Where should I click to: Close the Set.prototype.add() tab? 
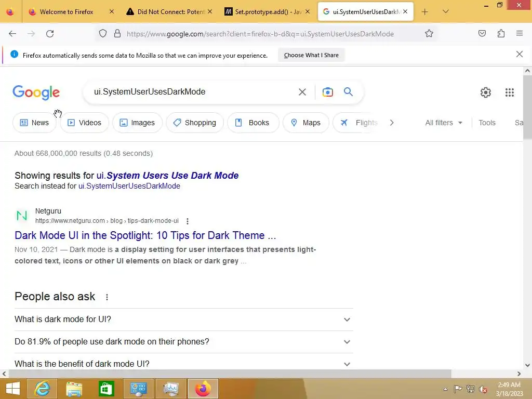pos(308,11)
